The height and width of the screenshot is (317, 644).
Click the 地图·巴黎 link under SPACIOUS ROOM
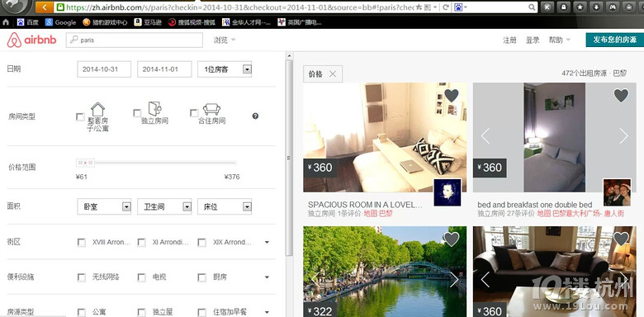point(378,214)
